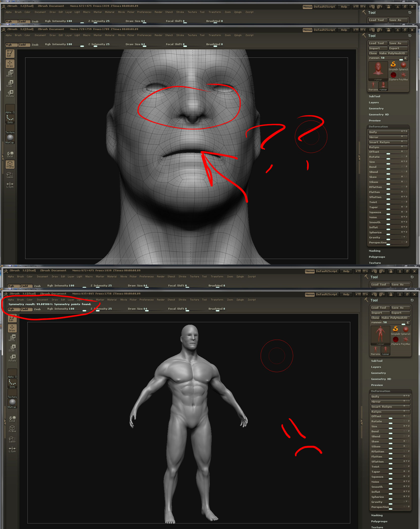Open Material menu in wireframe head window
The image size is (420, 529).
[110, 35]
